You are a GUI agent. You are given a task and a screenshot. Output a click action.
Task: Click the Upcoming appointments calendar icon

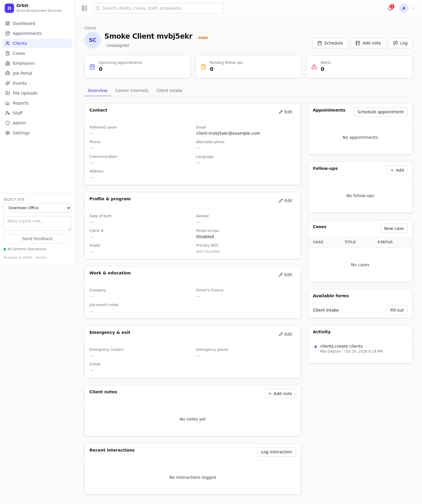click(92, 67)
